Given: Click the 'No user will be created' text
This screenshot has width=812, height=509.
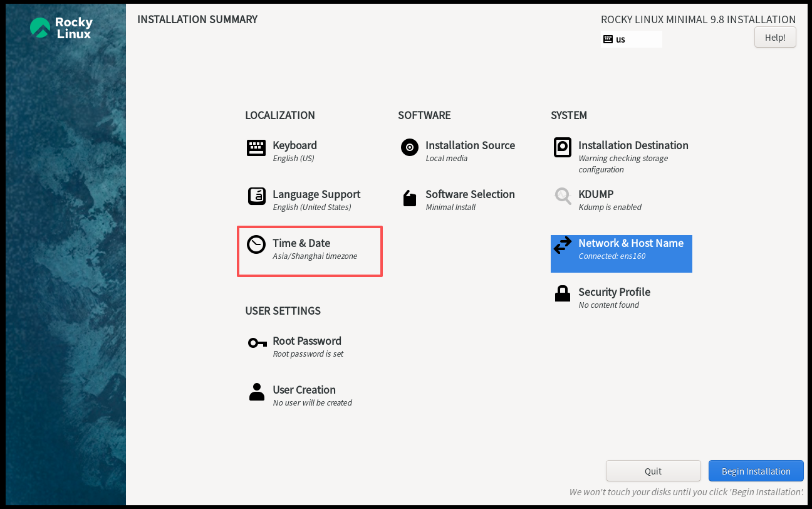Looking at the screenshot, I should [312, 403].
